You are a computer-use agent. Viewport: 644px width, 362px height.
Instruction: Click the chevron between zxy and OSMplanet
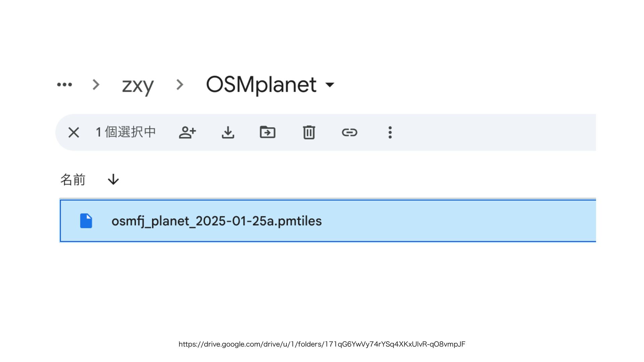coord(180,84)
